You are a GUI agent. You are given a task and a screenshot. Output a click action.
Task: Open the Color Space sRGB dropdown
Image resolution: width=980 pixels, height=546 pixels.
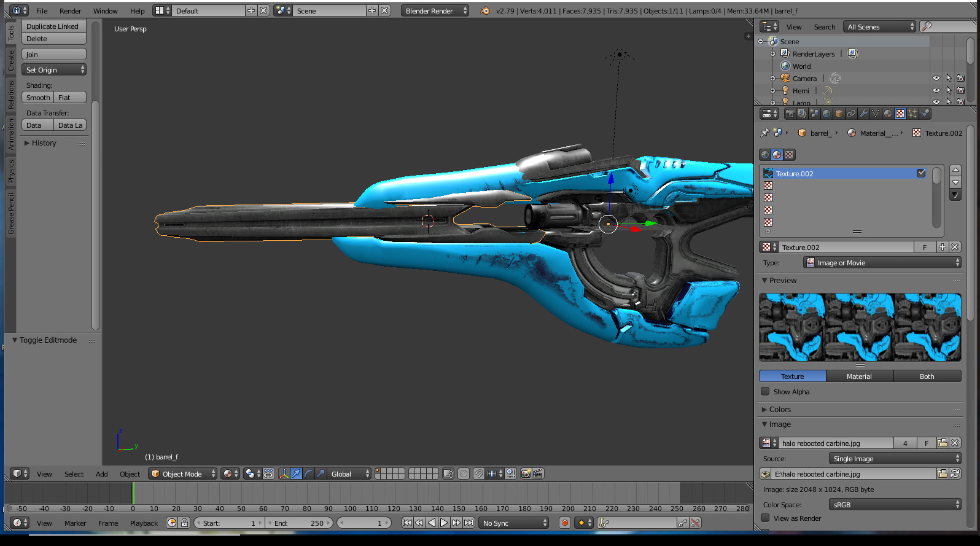(x=895, y=504)
